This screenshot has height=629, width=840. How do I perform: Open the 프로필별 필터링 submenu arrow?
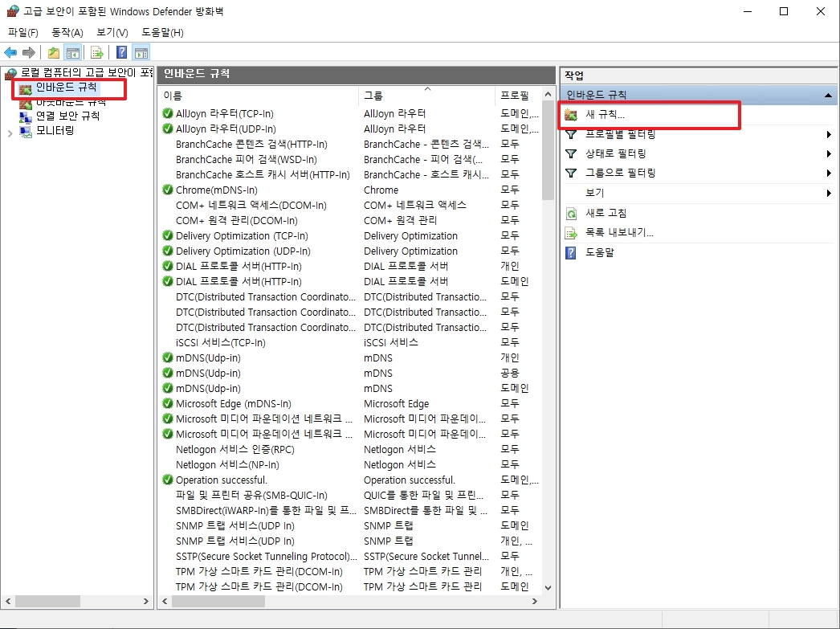[829, 134]
